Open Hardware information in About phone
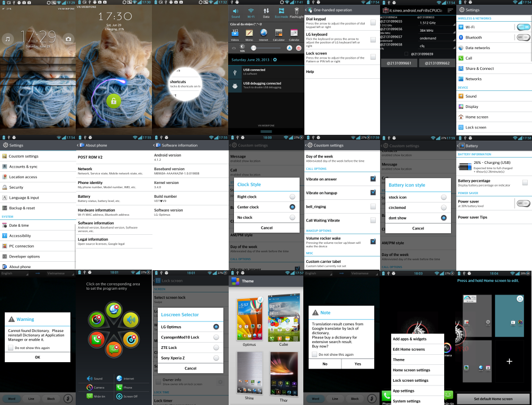 (114, 212)
